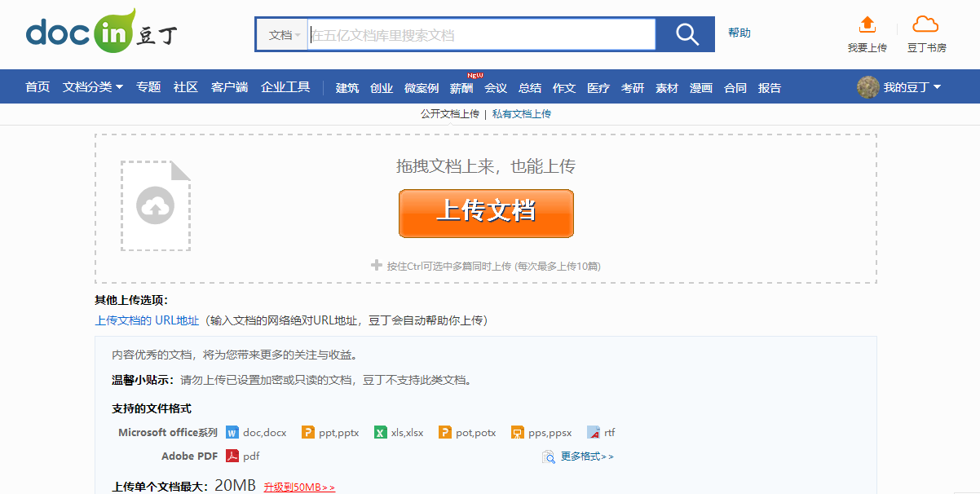The width and height of the screenshot is (980, 494).
Task: Click the orange 上传文档 button
Action: (486, 213)
